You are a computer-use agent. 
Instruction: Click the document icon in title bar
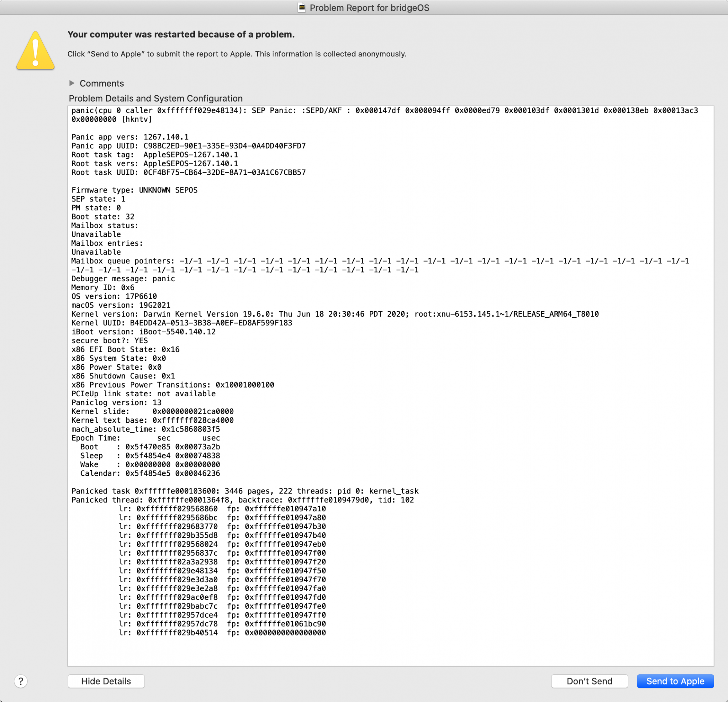[x=302, y=7]
